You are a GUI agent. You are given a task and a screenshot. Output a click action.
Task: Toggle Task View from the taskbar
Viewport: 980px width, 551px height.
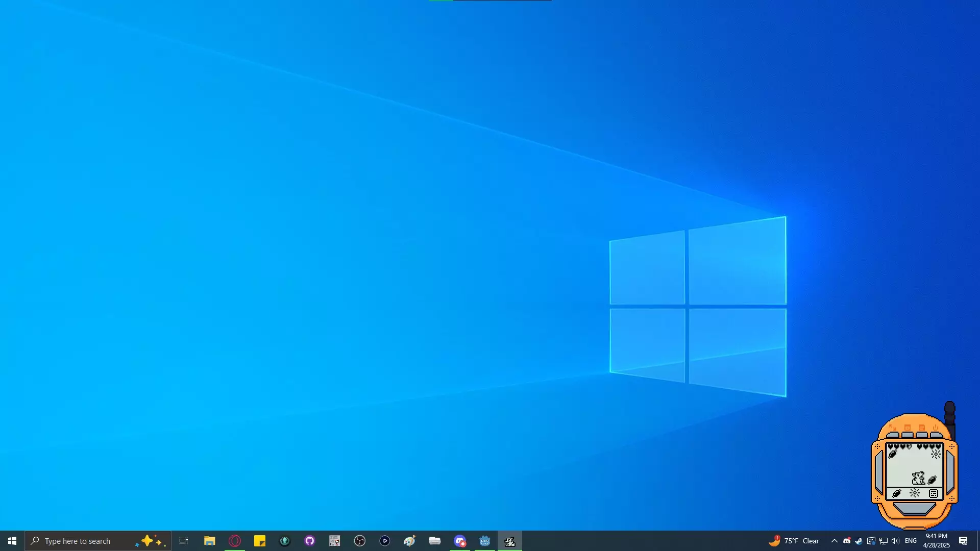[x=184, y=541]
